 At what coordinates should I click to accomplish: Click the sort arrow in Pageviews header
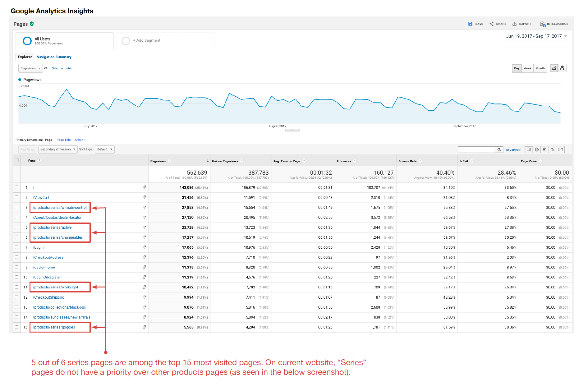click(x=208, y=161)
